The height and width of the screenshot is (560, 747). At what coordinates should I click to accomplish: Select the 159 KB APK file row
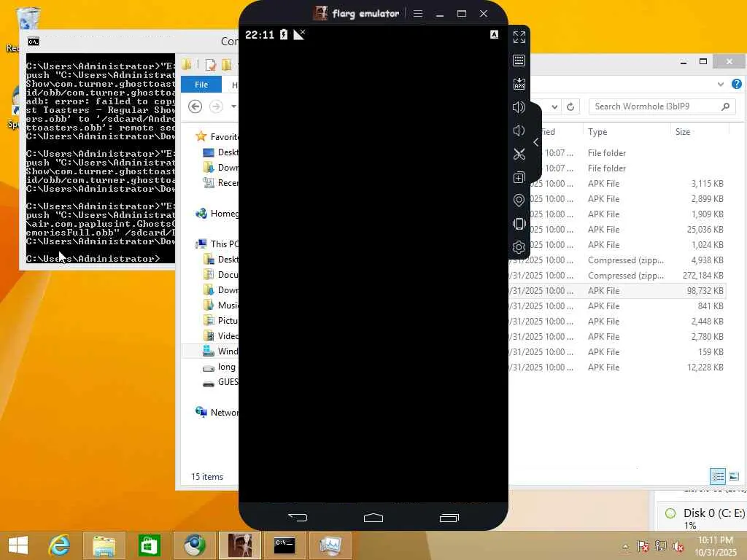point(617,352)
